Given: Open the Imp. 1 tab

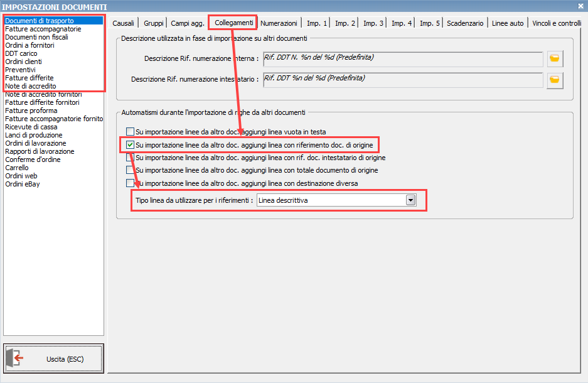Looking at the screenshot, I should [x=317, y=23].
